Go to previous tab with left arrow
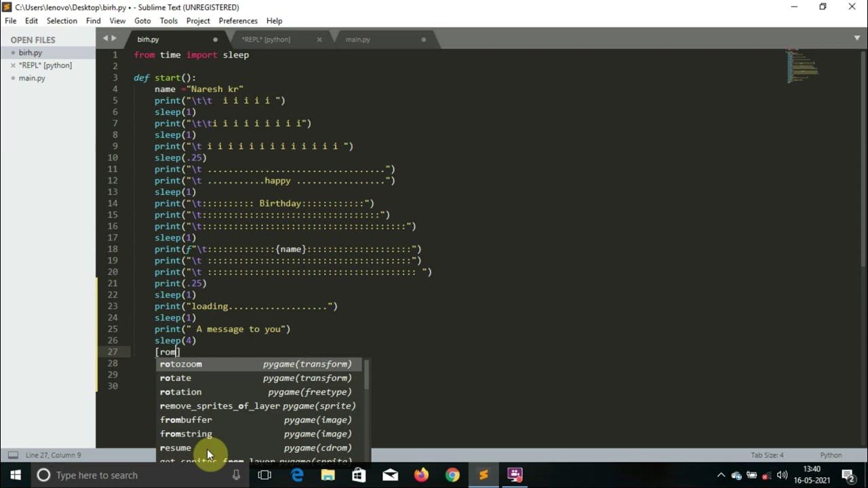The width and height of the screenshot is (868, 488). tap(105, 39)
